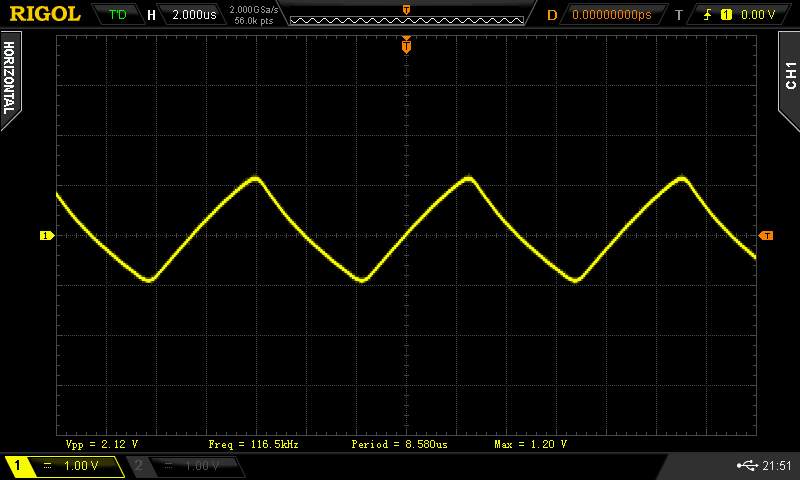Click the USB connection icon

coord(745,466)
